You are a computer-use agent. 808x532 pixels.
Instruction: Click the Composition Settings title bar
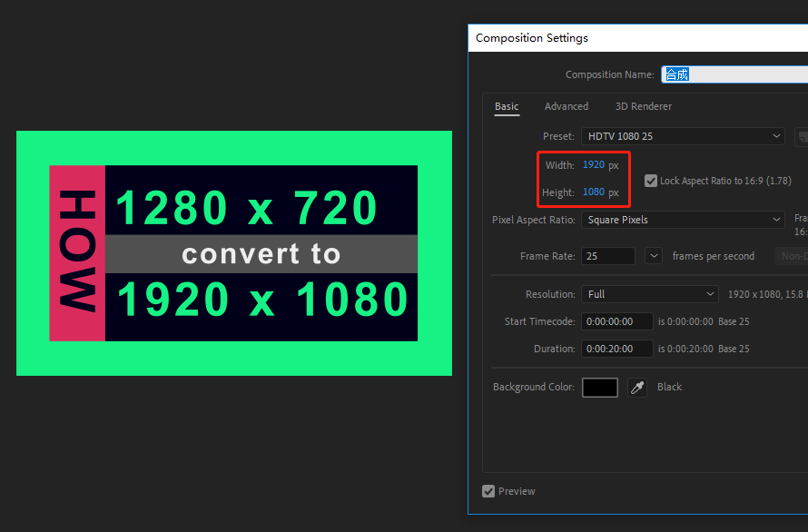[x=638, y=37]
